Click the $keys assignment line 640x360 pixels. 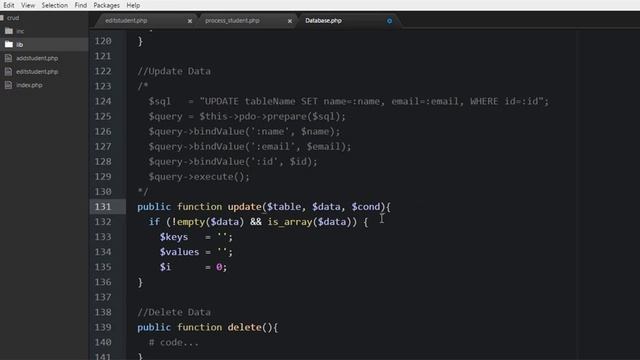(x=196, y=237)
